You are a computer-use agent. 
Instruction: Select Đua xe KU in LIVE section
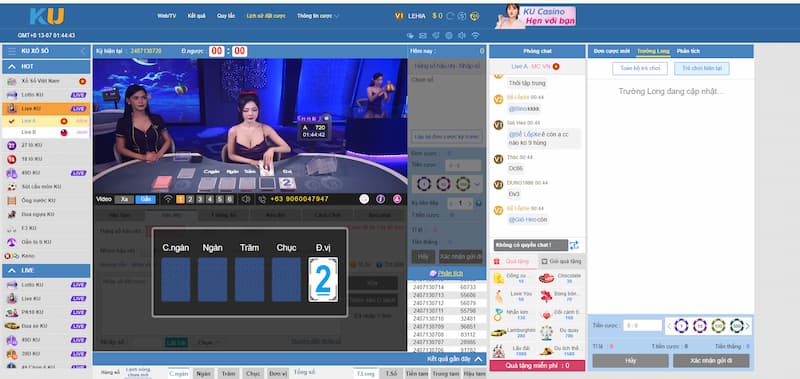(x=46, y=326)
